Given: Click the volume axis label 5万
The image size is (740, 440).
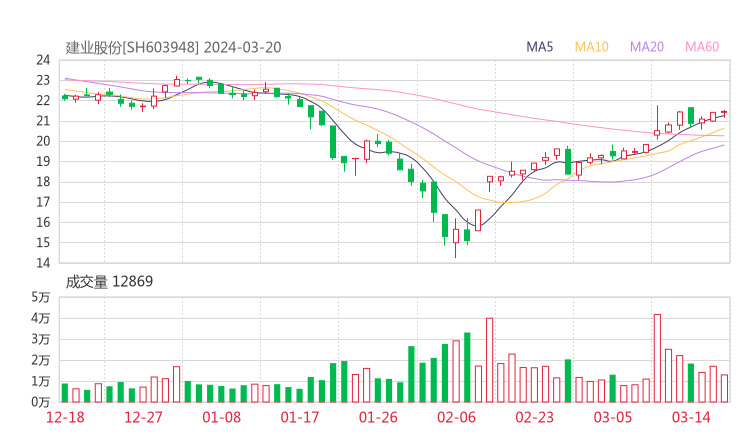Looking at the screenshot, I should pos(41,297).
